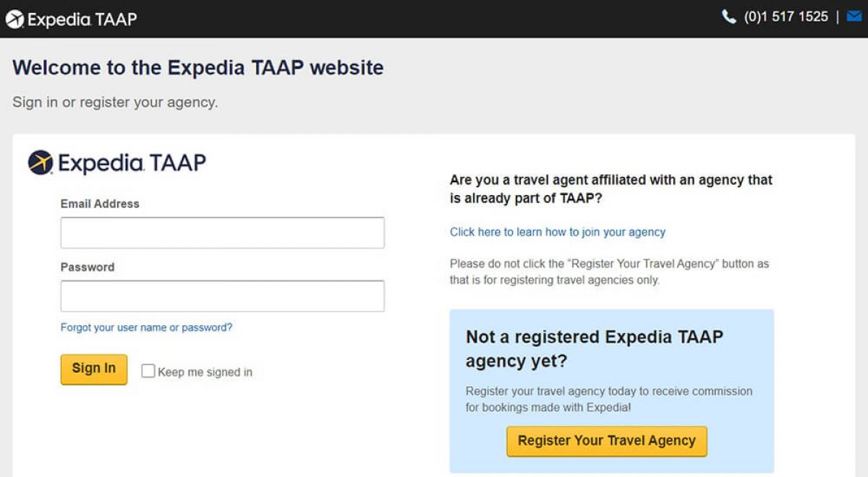
Task: Click the Not a registered Expedia TAAP heading
Action: pos(595,348)
